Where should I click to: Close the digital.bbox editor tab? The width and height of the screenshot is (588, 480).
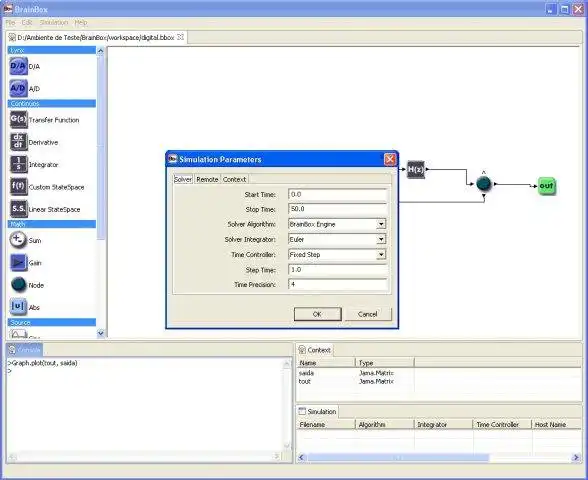[x=180, y=37]
